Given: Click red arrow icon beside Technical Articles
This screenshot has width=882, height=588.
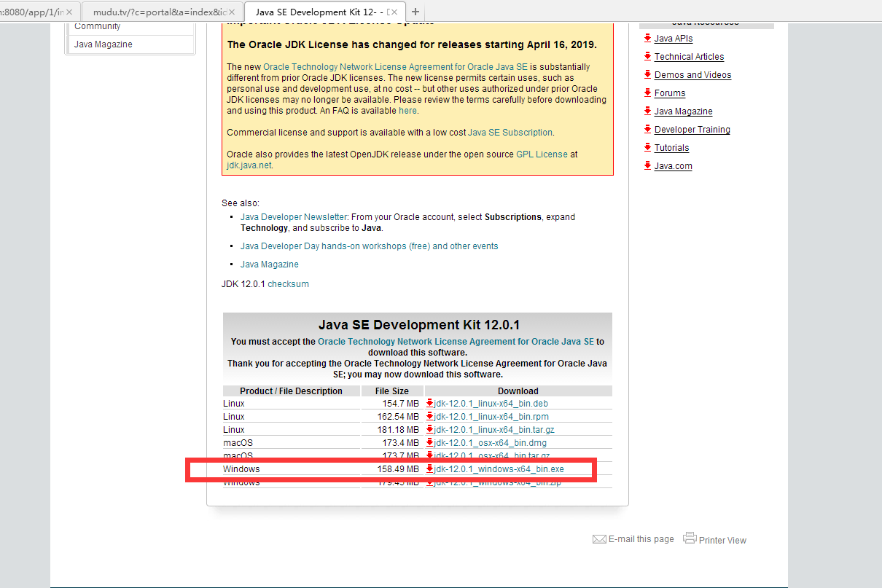Looking at the screenshot, I should click(x=647, y=56).
